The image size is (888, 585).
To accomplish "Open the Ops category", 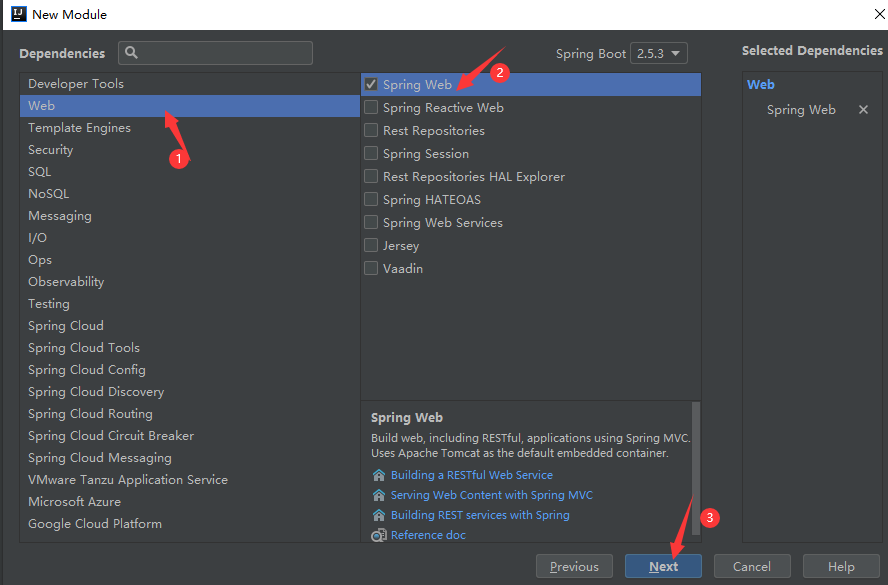I will point(190,260).
